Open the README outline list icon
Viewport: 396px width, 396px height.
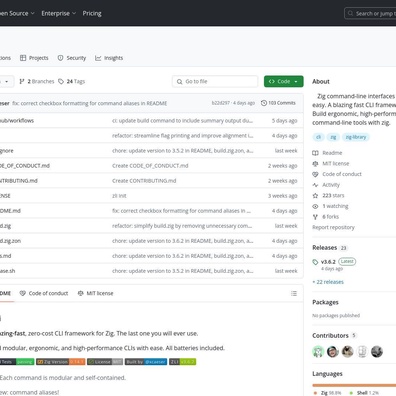coord(294,293)
